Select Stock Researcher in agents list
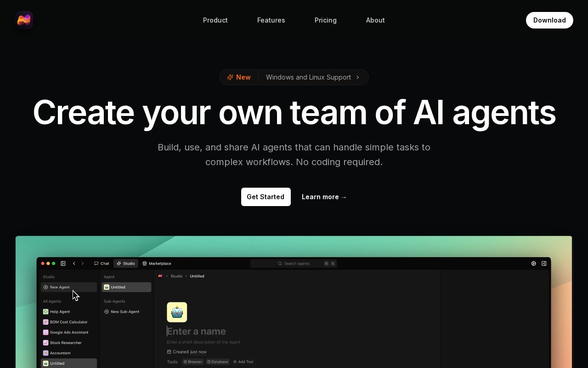 (69, 343)
